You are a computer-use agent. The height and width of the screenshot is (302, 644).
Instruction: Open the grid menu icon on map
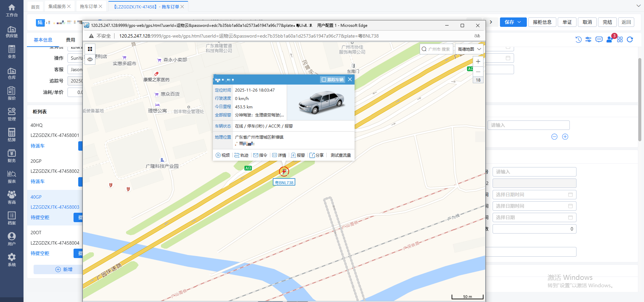click(90, 49)
